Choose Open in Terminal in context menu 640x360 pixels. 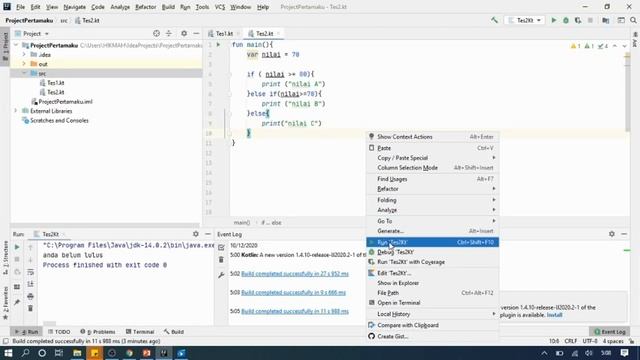click(x=432, y=302)
